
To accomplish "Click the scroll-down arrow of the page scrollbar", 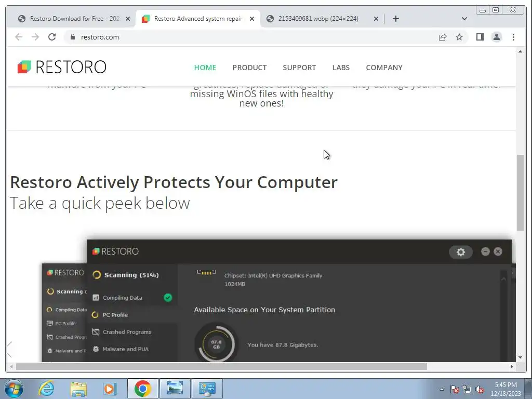I will coord(520,357).
